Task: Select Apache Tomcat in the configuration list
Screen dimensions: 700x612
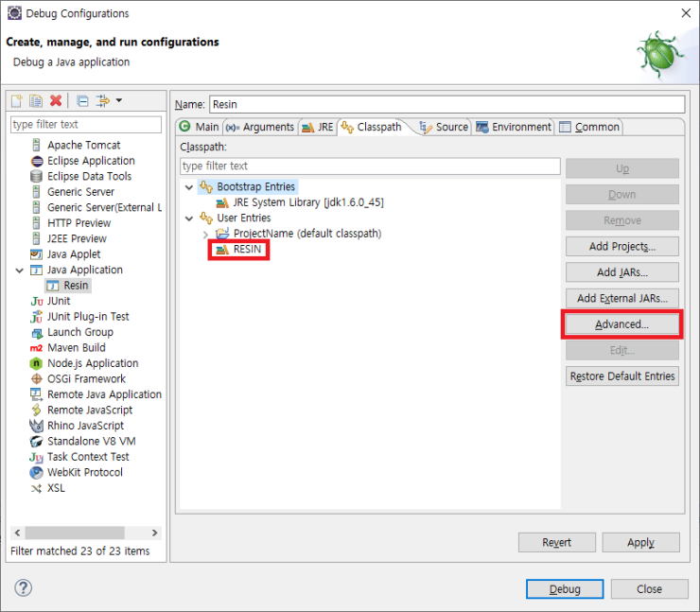Action: 83,146
